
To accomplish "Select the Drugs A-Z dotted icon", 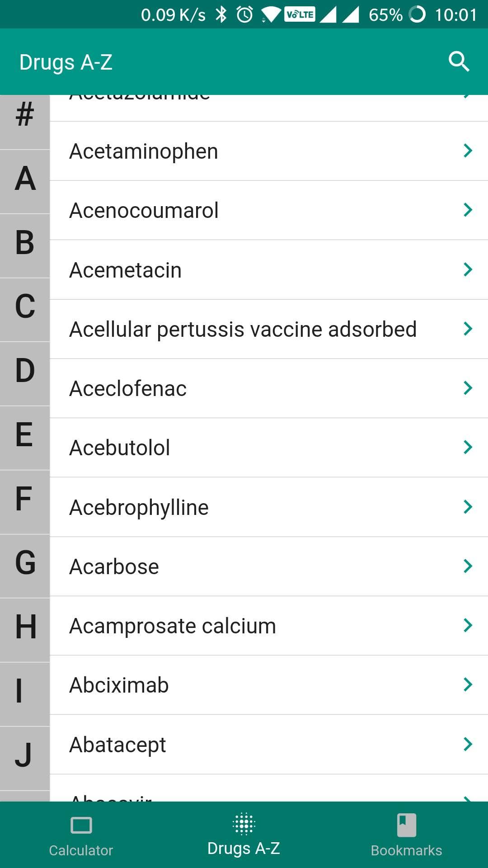I will 244,824.
